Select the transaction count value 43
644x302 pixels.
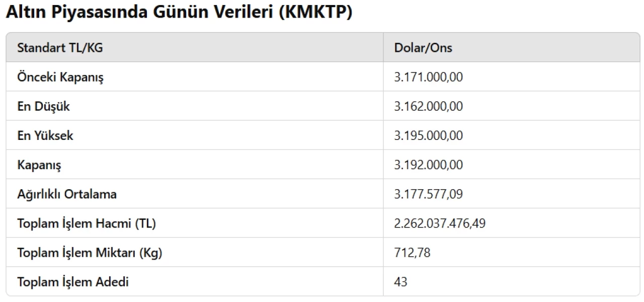(400, 282)
